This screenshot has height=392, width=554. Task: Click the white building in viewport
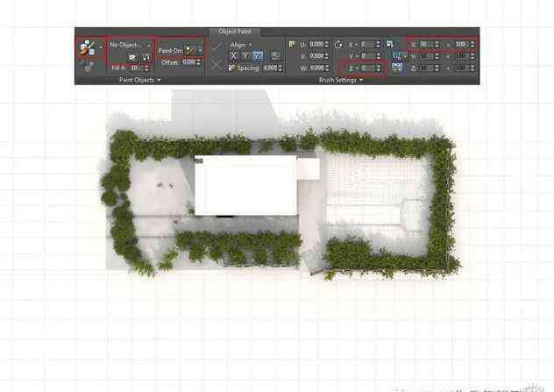point(245,184)
